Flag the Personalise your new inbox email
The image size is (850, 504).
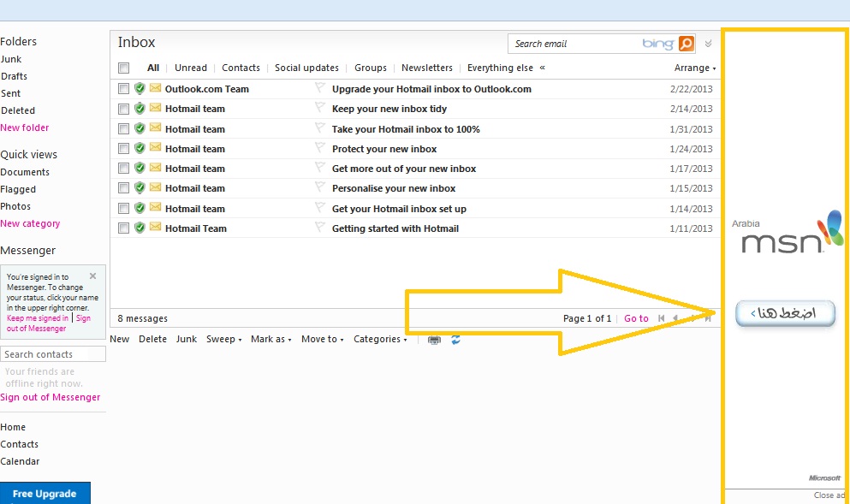[320, 187]
